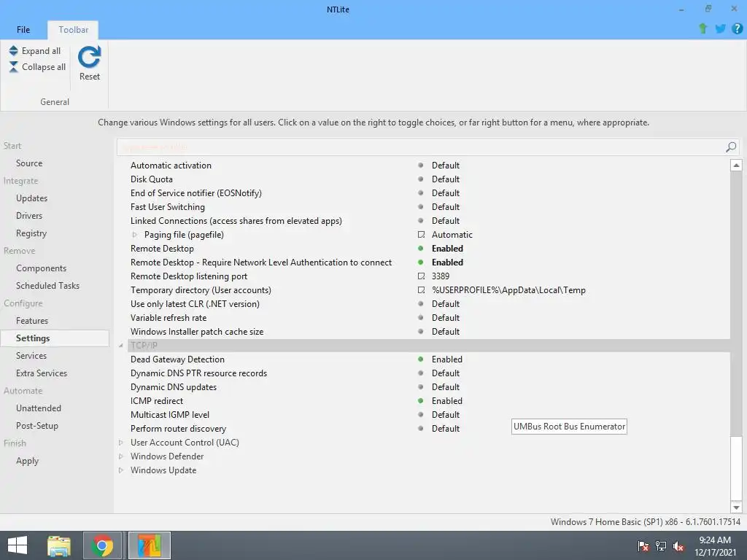Viewport: 747px width, 560px height.
Task: Toggle Multicast IGMP level Default value
Action: point(446,414)
